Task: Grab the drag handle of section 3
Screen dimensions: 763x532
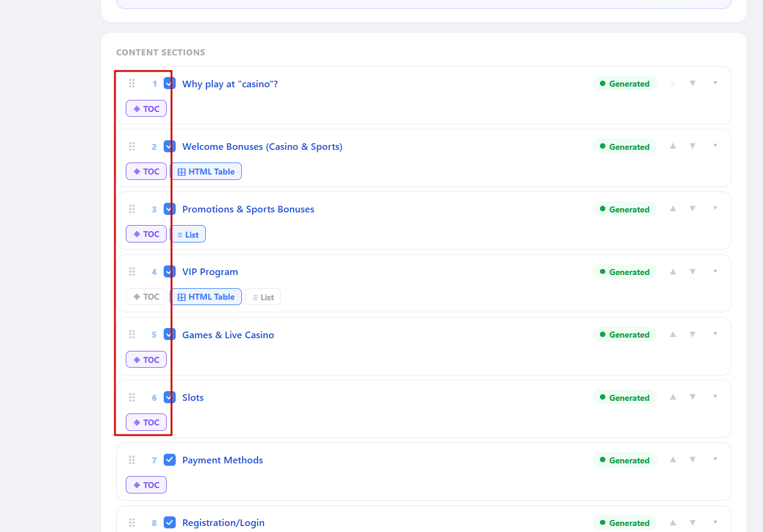Action: coord(132,209)
